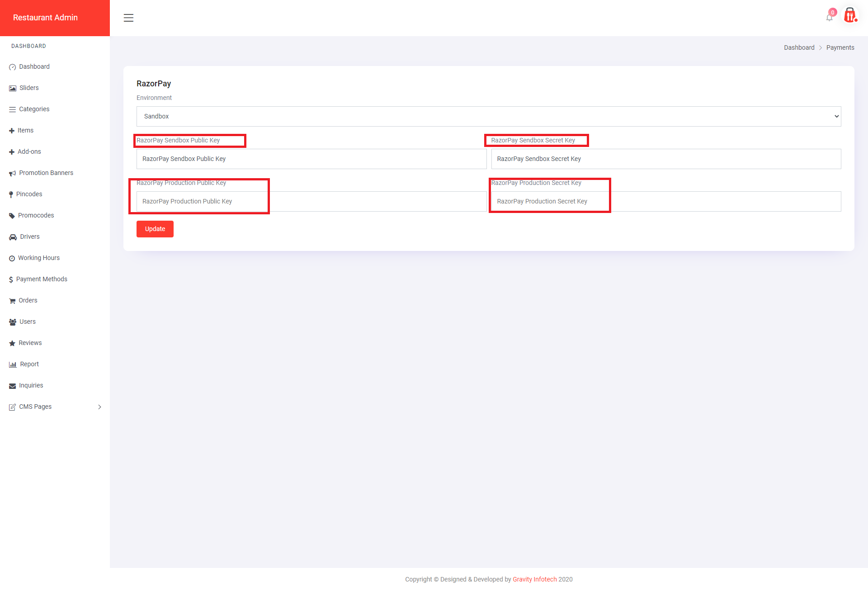Focus the RazorPay Production Secret Key field

[665, 201]
